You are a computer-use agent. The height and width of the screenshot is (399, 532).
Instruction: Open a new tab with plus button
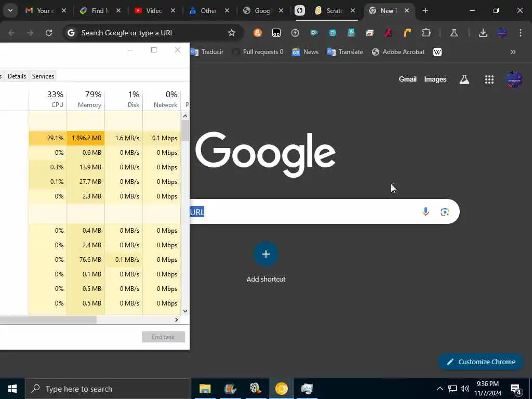click(425, 10)
